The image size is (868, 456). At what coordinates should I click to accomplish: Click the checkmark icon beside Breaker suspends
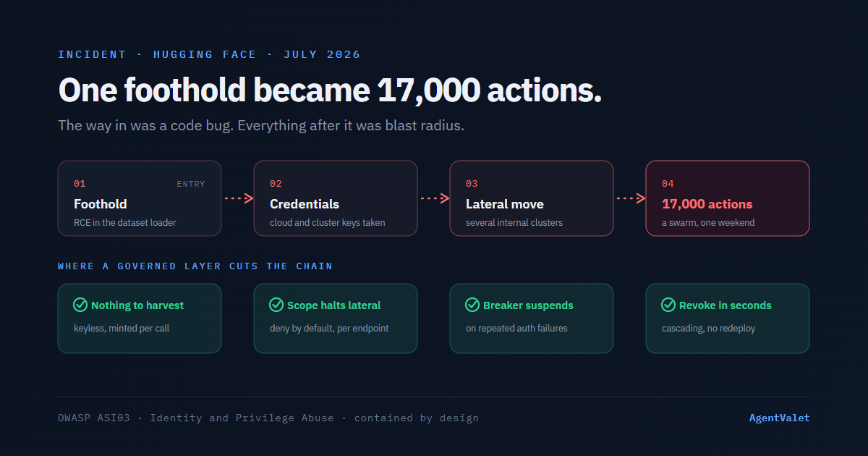pyautogui.click(x=472, y=305)
